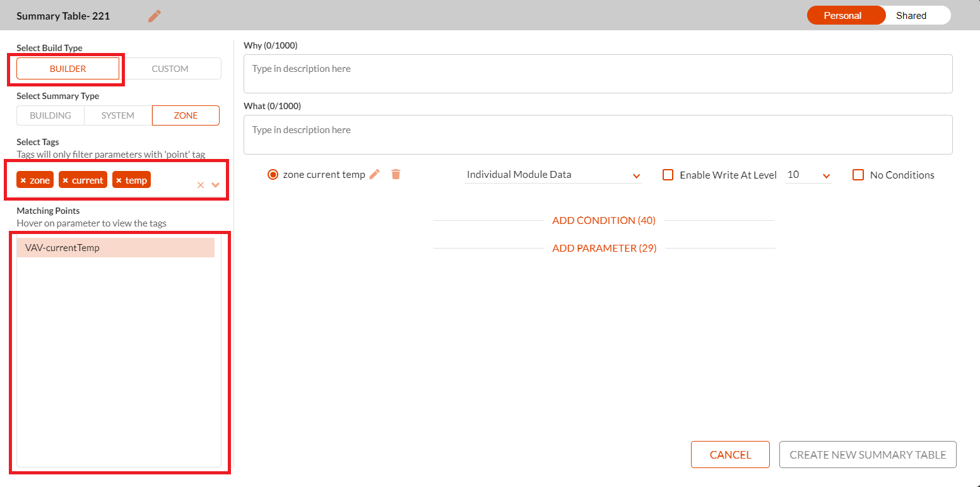Clear all selected tags
The width and height of the screenshot is (980, 487).
click(x=201, y=185)
